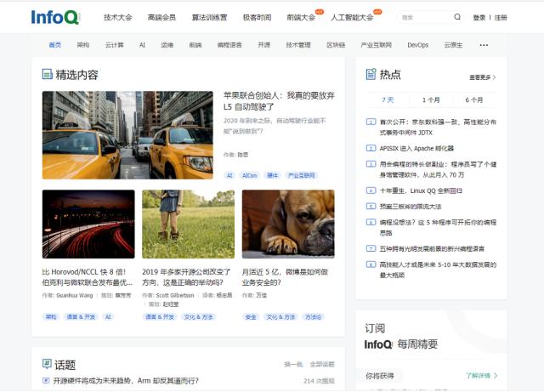Select the 开源 category tab
The image size is (544, 392).
[264, 45]
